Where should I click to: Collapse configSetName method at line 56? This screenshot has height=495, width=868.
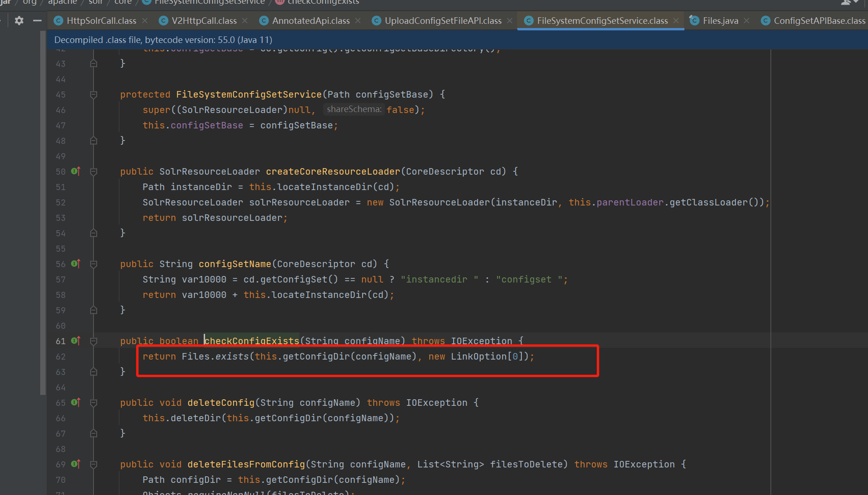coord(93,264)
